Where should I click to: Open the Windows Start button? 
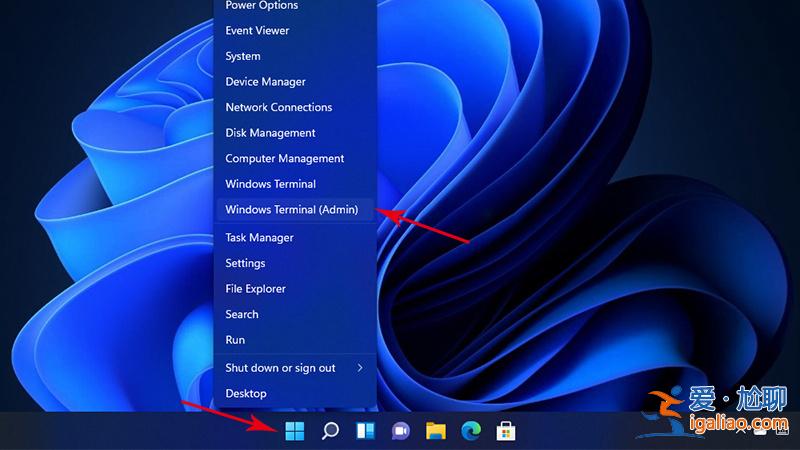(294, 431)
